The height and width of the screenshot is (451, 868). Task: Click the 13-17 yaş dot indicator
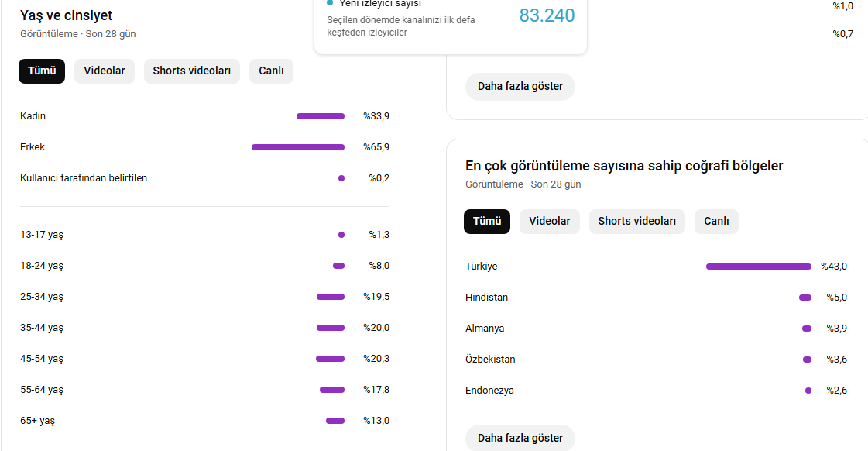tap(341, 235)
